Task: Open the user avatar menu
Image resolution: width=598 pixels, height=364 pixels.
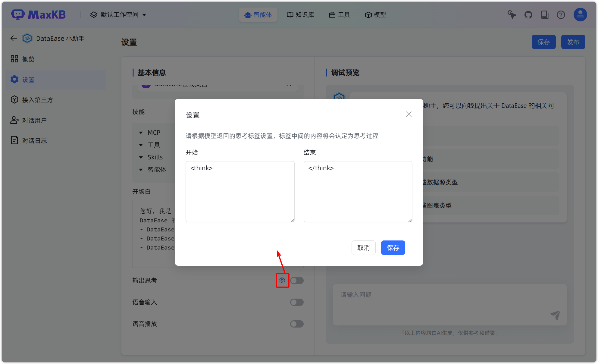Action: 580,14
